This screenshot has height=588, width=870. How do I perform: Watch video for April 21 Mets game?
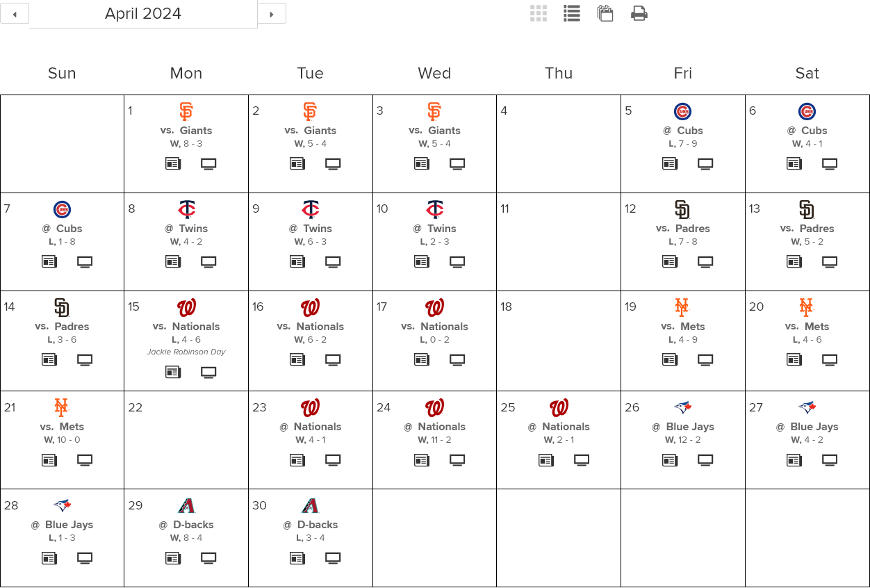pos(85,460)
